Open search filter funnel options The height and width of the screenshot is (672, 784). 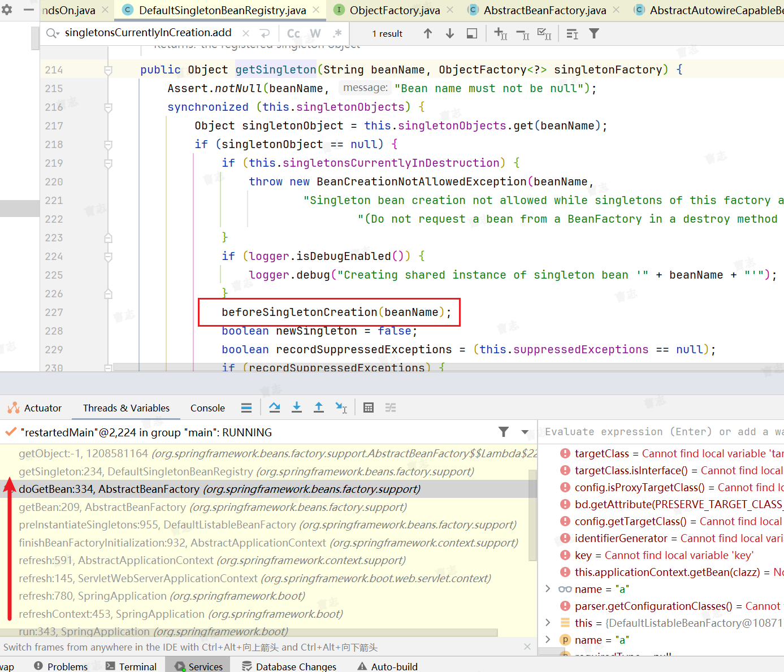click(x=594, y=33)
